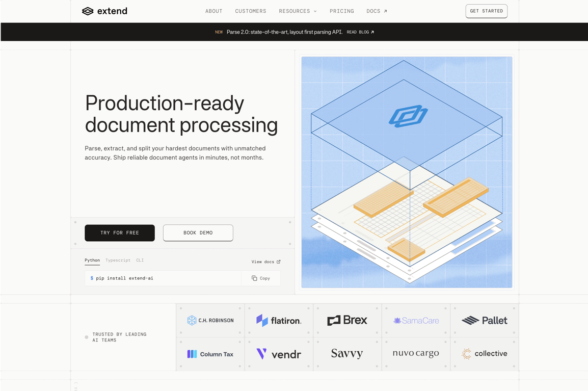Viewport: 588px width, 391px height.
Task: Click the pip install extend-ai command
Action: [x=124, y=278]
